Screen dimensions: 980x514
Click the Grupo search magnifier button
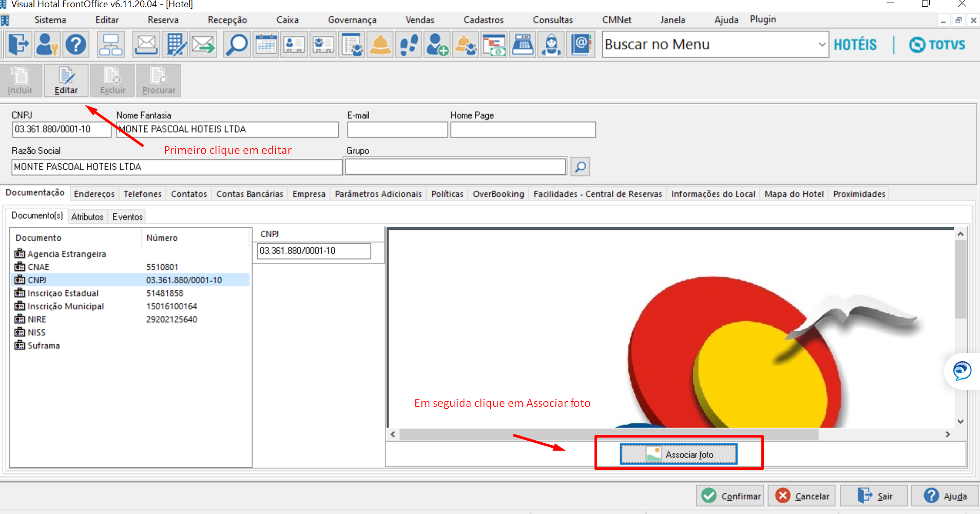coord(580,167)
